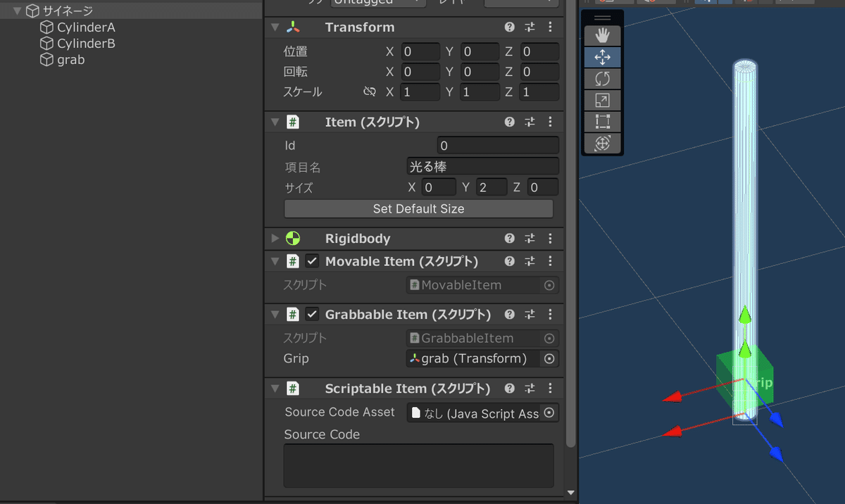Disable the Movable Item component checkbox

[x=313, y=261]
